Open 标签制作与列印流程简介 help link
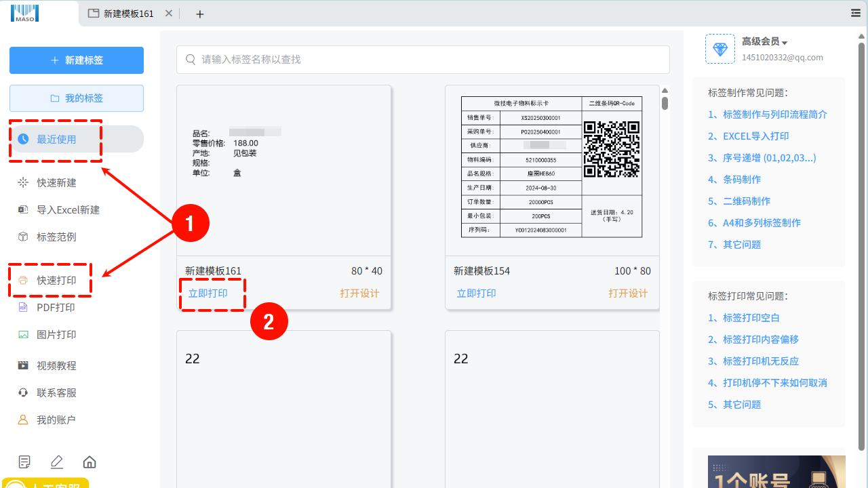This screenshot has width=868, height=488. (x=768, y=115)
